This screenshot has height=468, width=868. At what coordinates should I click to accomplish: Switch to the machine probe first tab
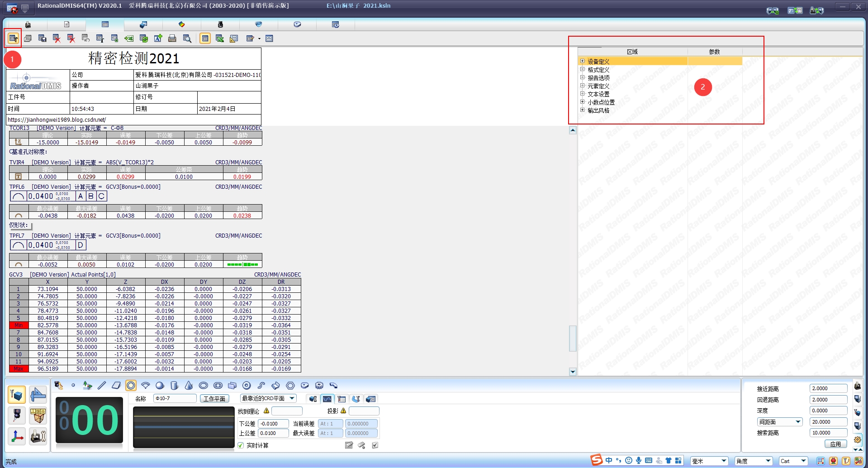click(28, 24)
